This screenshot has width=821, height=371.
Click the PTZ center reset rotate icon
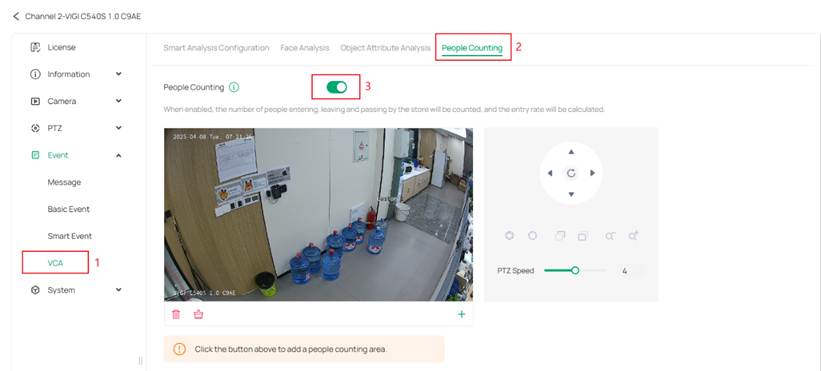pyautogui.click(x=571, y=173)
